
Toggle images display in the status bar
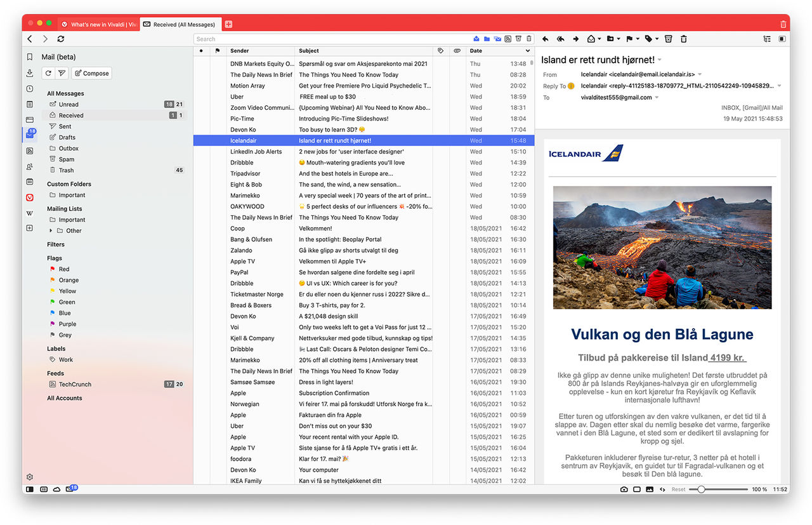coord(650,489)
